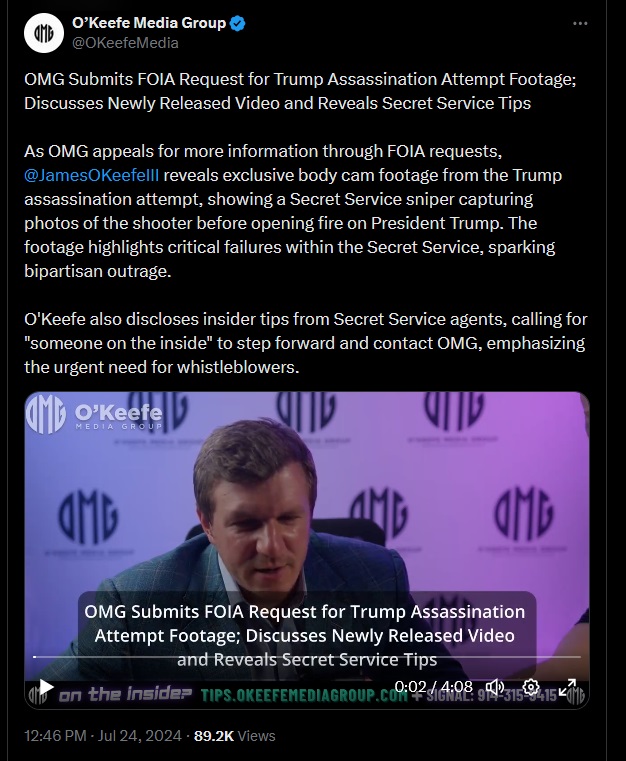Seek on the video progress bar
Viewport: 626px width, 761px height.
tap(307, 657)
